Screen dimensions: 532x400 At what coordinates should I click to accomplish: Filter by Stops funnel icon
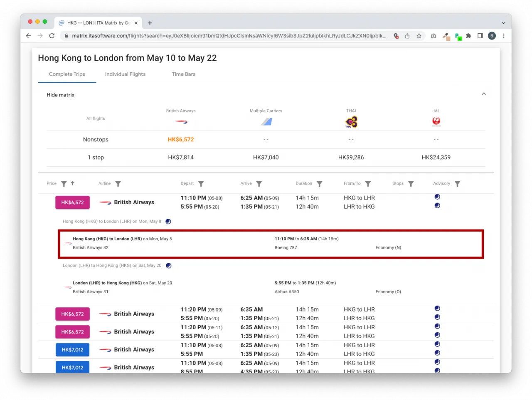[411, 184]
